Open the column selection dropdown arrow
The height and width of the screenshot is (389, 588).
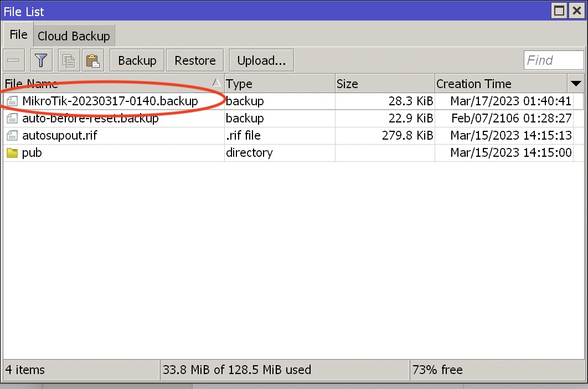576,83
